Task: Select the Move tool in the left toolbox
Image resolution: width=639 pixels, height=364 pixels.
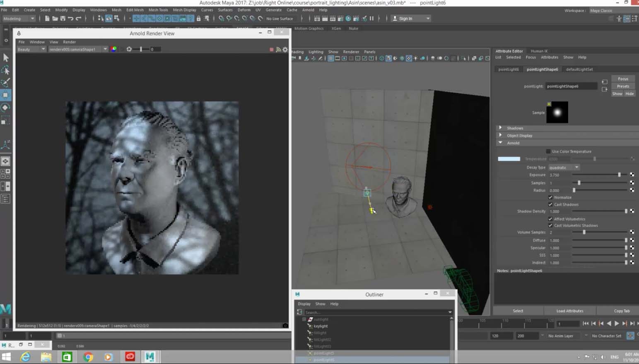Action: point(5,95)
